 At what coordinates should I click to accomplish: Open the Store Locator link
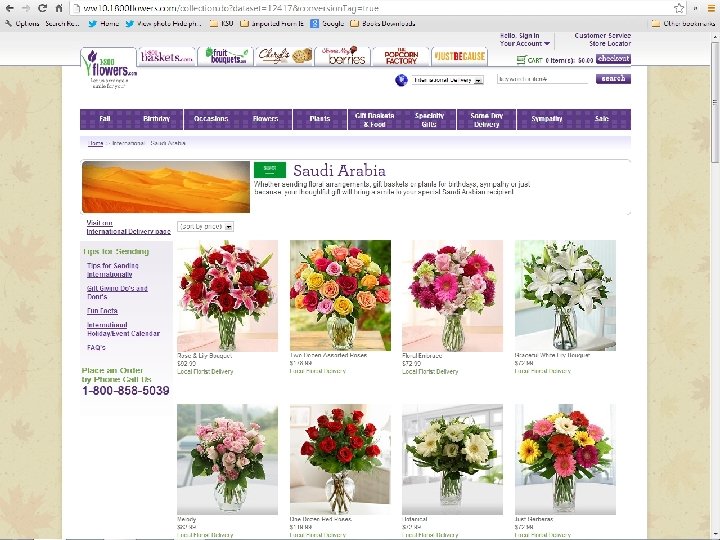point(610,44)
